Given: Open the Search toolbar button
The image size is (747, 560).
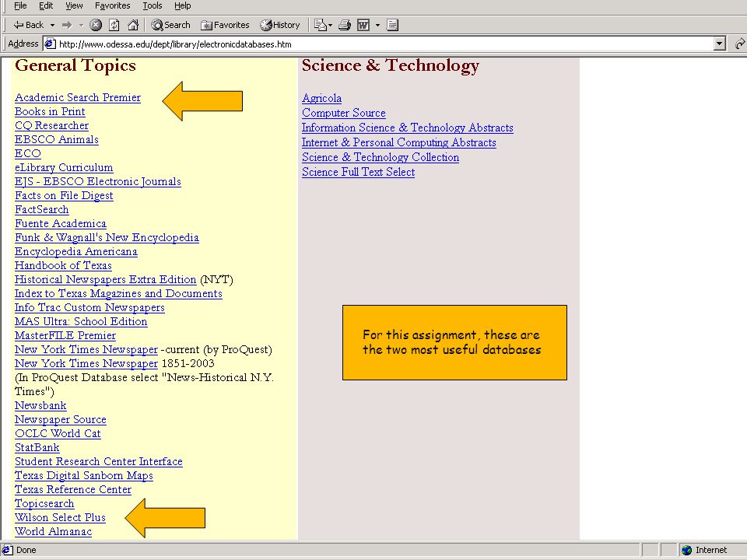Looking at the screenshot, I should 170,25.
